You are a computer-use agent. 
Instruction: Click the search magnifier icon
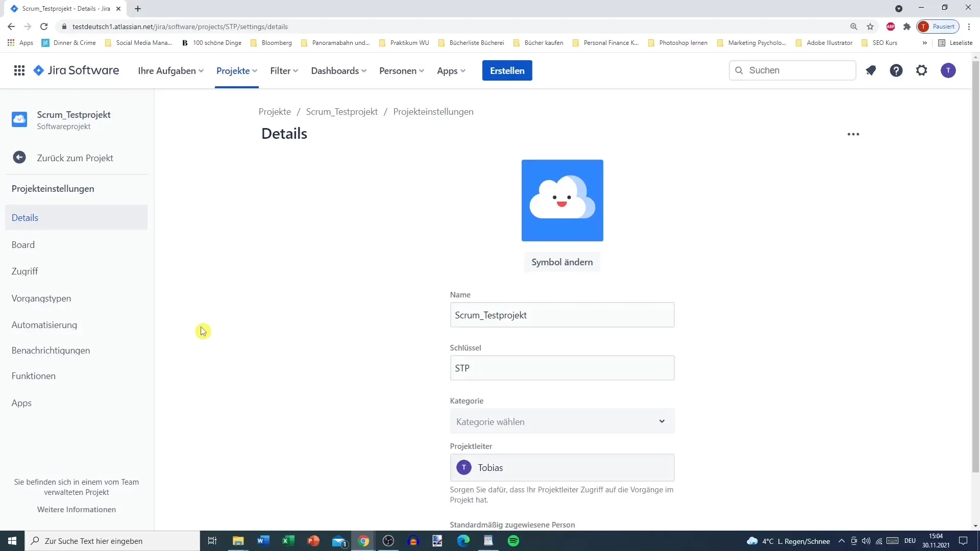pos(740,70)
